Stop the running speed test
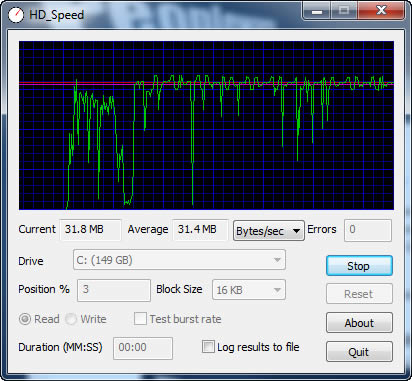The height and width of the screenshot is (381, 412). pyautogui.click(x=359, y=266)
